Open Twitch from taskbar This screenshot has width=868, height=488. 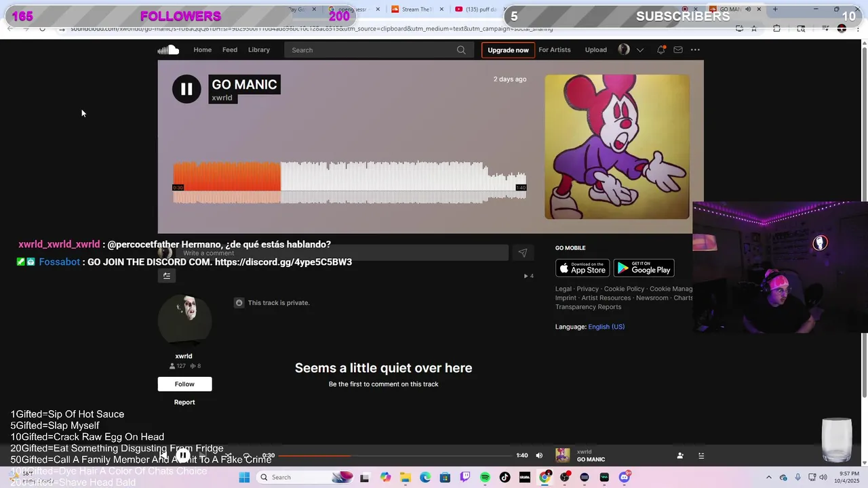(x=465, y=477)
